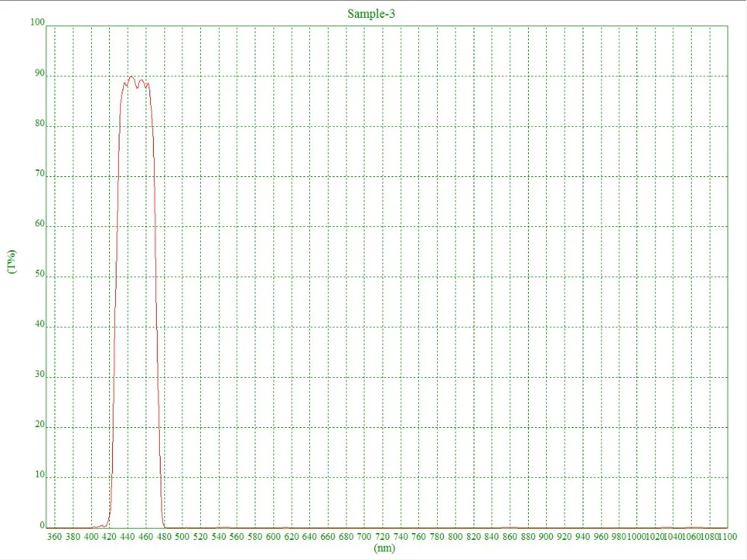The height and width of the screenshot is (560, 747).
Task: Click the 700 nm wavelength label
Action: (x=364, y=537)
